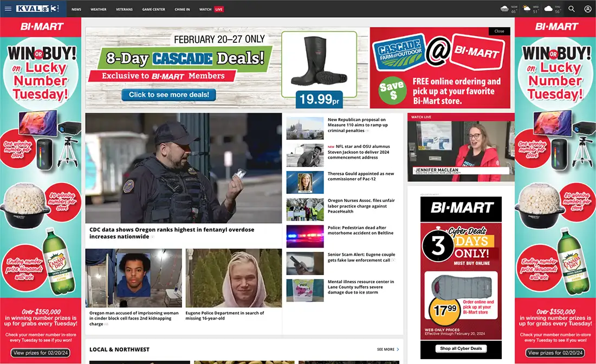Click the right sidebar Bi-Mart logo
Screen dimensions: 596x364
pyautogui.click(x=556, y=27)
